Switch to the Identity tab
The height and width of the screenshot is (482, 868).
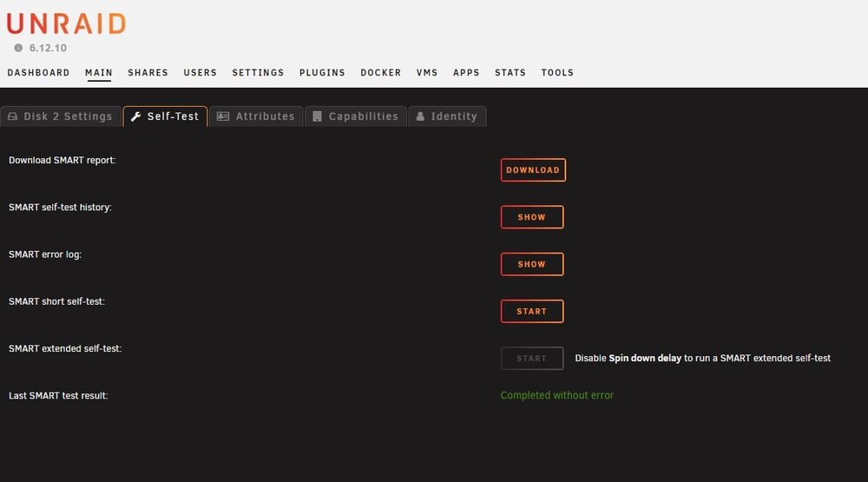coord(447,116)
